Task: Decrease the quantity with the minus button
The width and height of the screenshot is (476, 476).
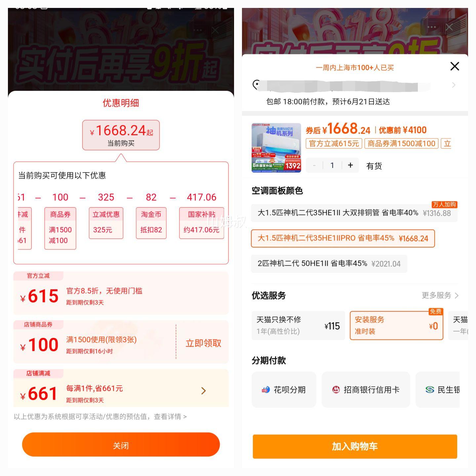Action: 314,165
